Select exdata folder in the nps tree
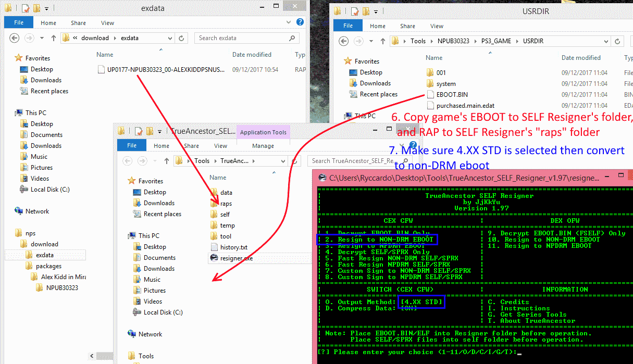 click(44, 255)
